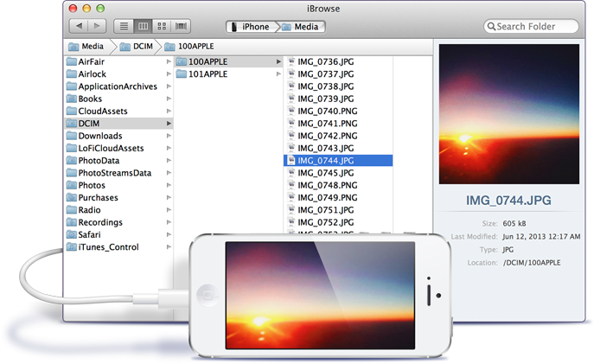Open the Books folder

coord(118,99)
